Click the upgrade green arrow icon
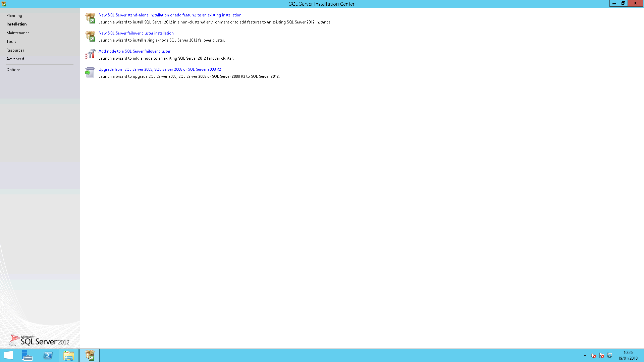The image size is (644, 362). 90,72
